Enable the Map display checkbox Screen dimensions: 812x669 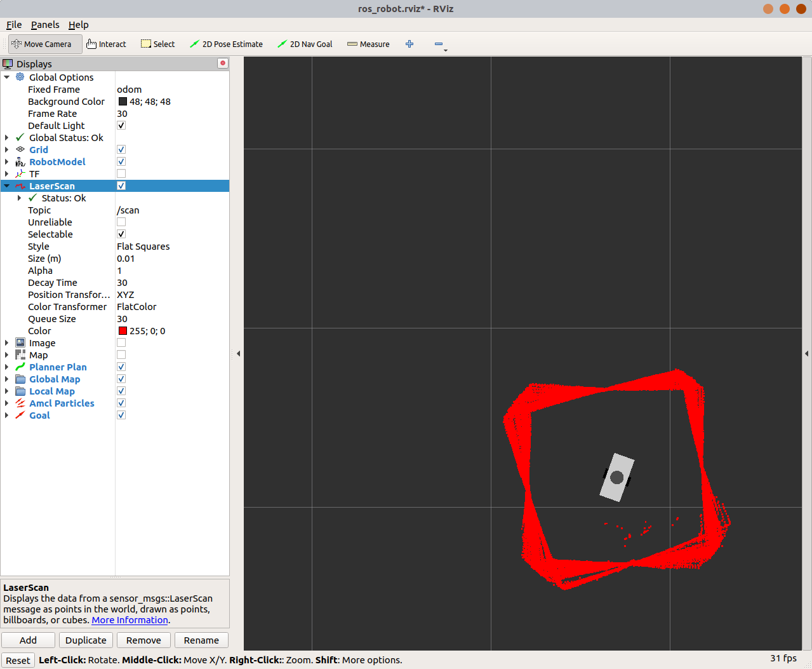tap(121, 355)
